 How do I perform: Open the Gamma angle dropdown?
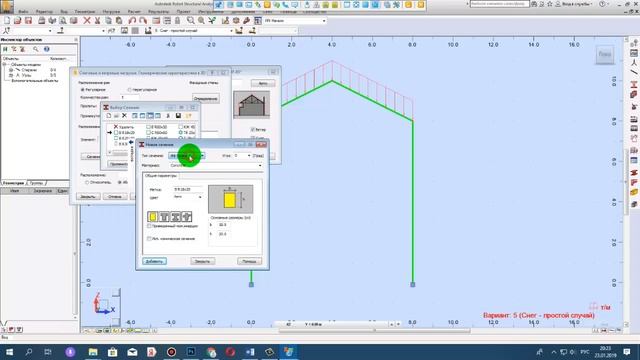(x=249, y=156)
